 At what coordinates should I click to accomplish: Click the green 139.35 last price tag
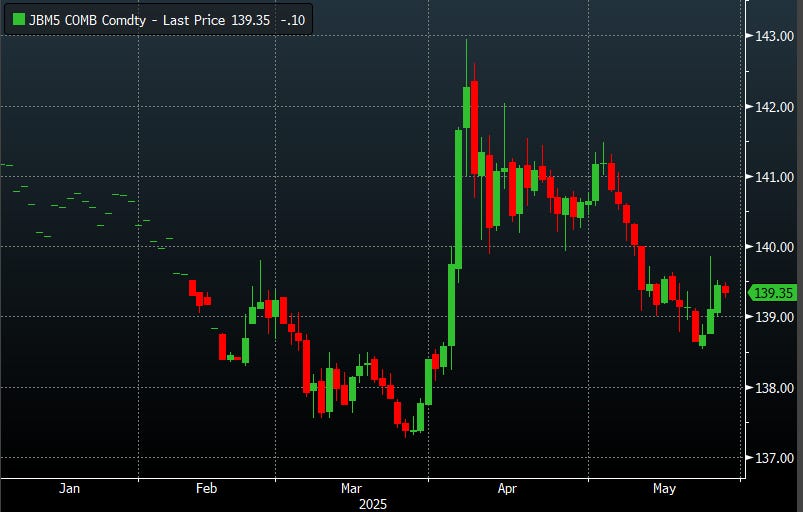click(x=773, y=293)
